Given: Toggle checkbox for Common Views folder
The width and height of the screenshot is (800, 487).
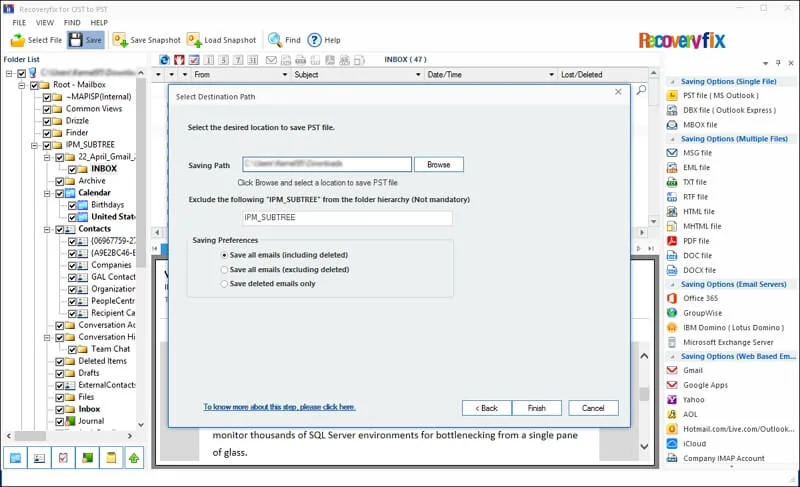Looking at the screenshot, I should [46, 109].
